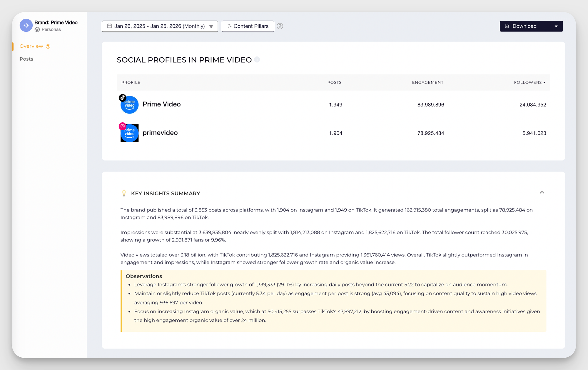Expand the Download dropdown arrow

(x=556, y=26)
